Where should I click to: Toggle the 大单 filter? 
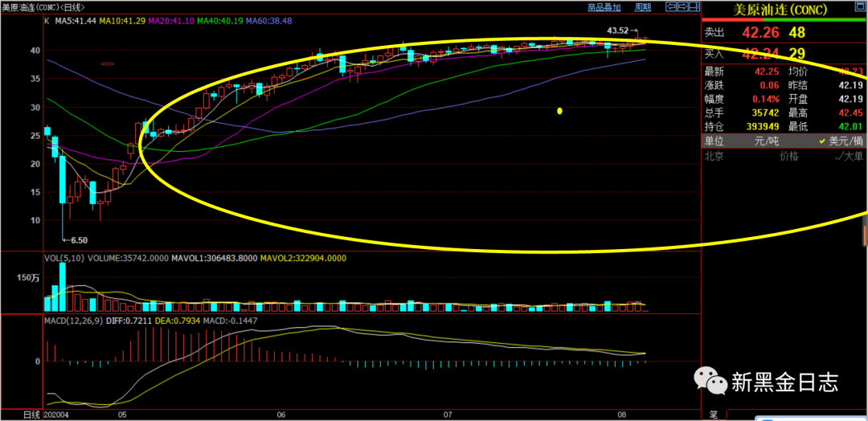click(x=849, y=156)
